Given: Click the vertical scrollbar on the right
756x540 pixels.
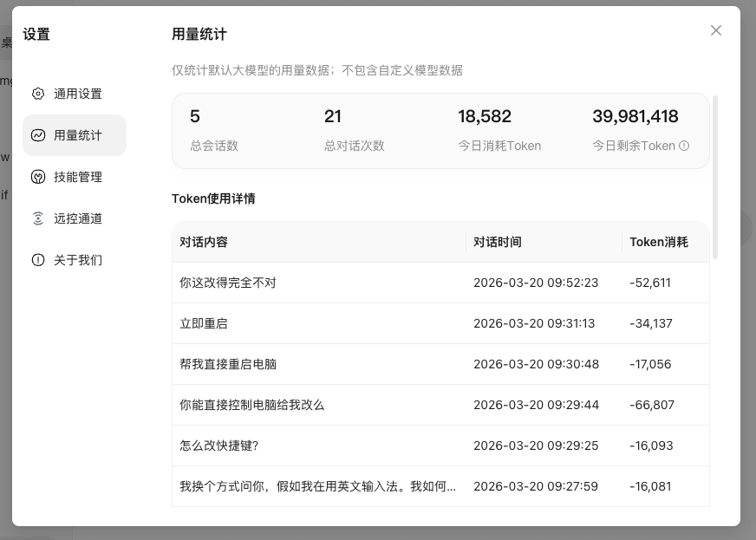Looking at the screenshot, I should (x=715, y=178).
